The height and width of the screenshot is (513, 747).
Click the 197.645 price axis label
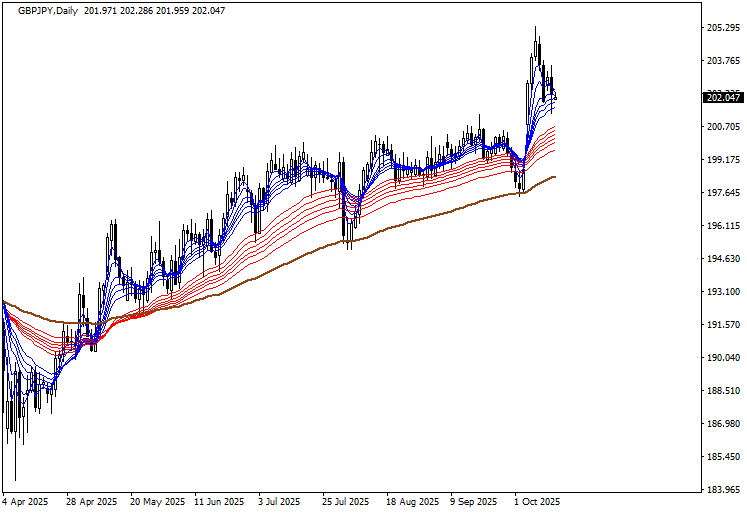point(723,193)
